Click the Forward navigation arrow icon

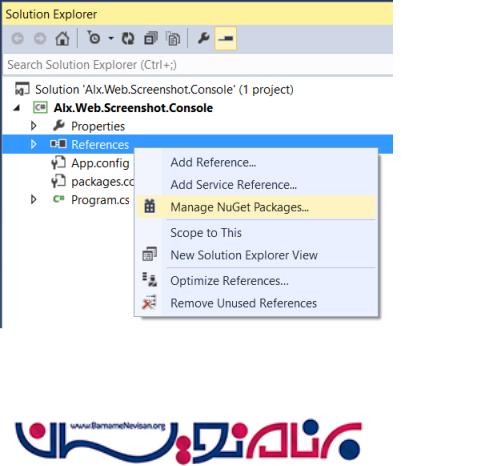tap(40, 39)
